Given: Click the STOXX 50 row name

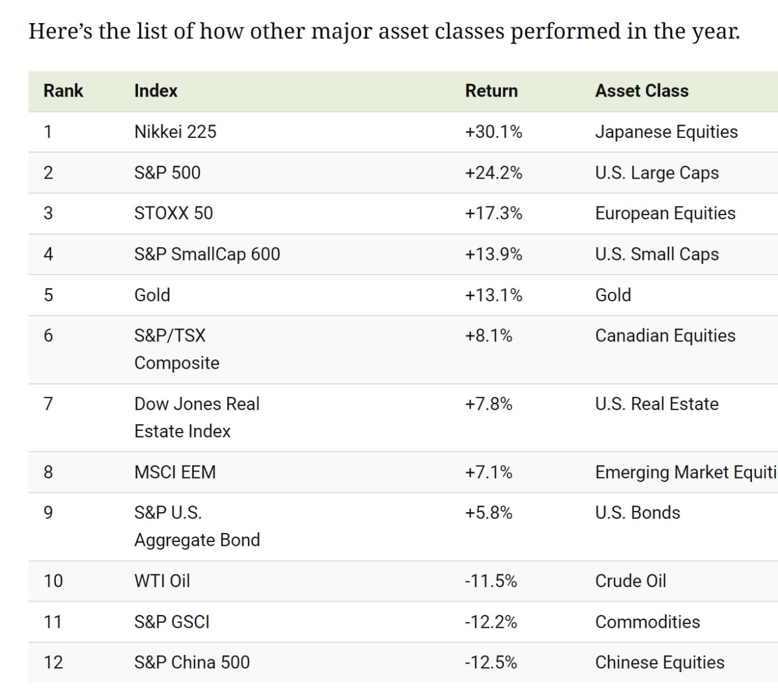Looking at the screenshot, I should pos(173,213).
